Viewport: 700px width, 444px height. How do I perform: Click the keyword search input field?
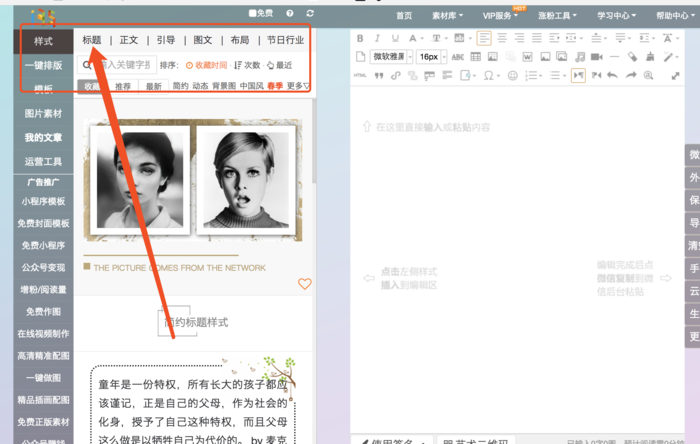click(117, 65)
